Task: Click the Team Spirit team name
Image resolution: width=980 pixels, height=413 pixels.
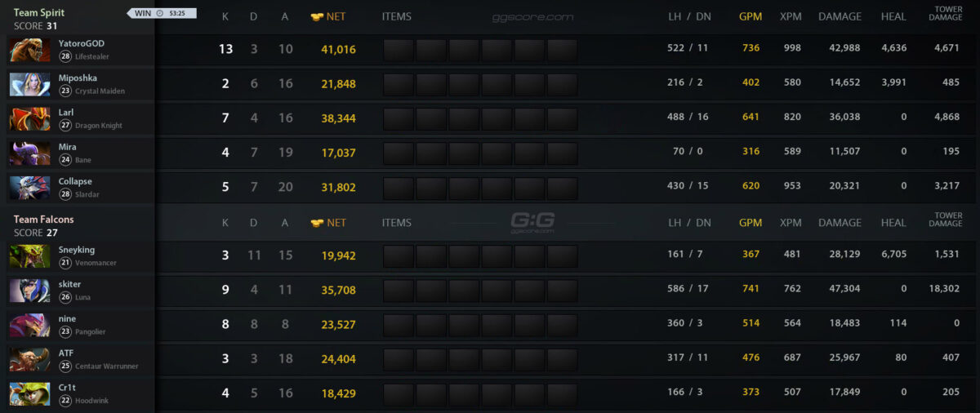Action: click(39, 13)
